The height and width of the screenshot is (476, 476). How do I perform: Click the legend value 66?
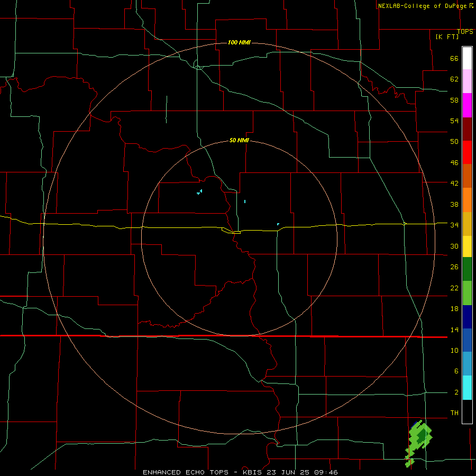coord(454,59)
